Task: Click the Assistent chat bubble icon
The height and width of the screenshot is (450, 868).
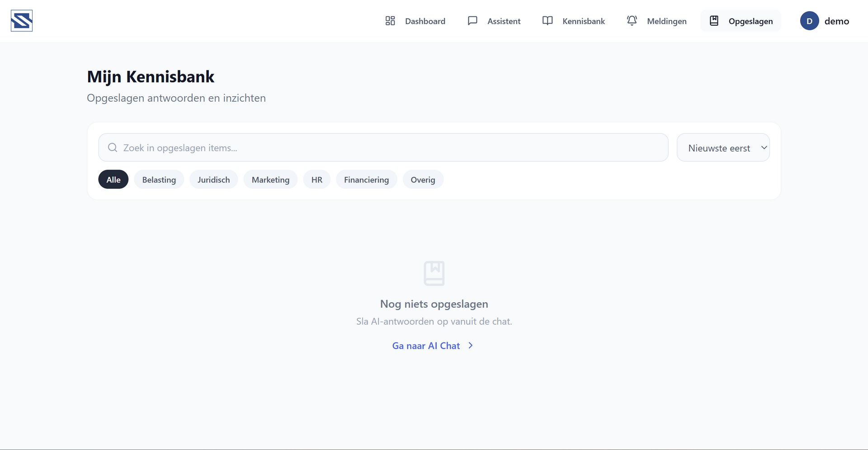Action: (472, 21)
